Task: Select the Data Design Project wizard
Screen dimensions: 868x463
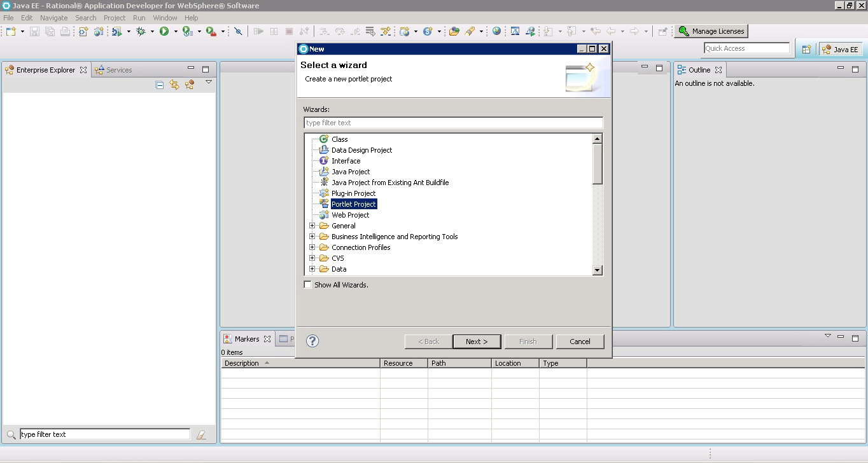Action: pyautogui.click(x=361, y=150)
